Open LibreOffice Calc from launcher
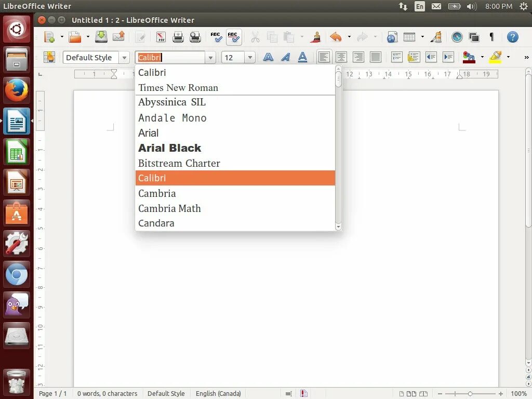The image size is (532, 399). pyautogui.click(x=16, y=152)
